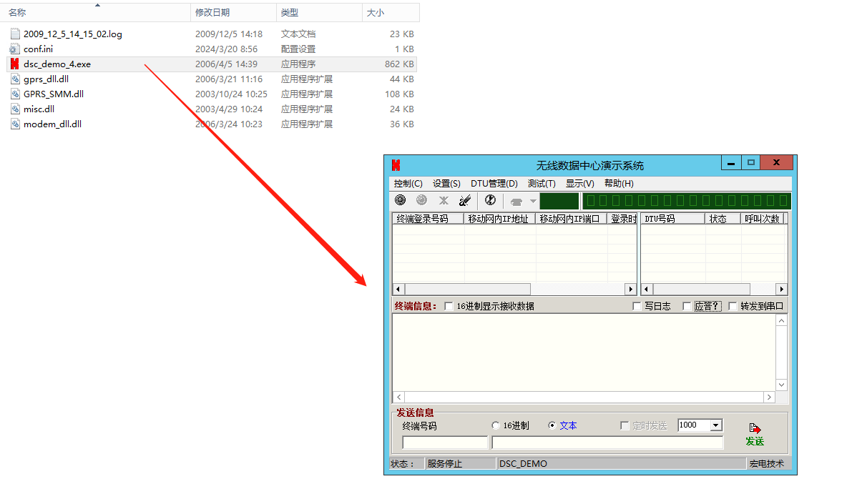Click the telephone toolbar icon
This screenshot has width=857, height=504.
(516, 202)
